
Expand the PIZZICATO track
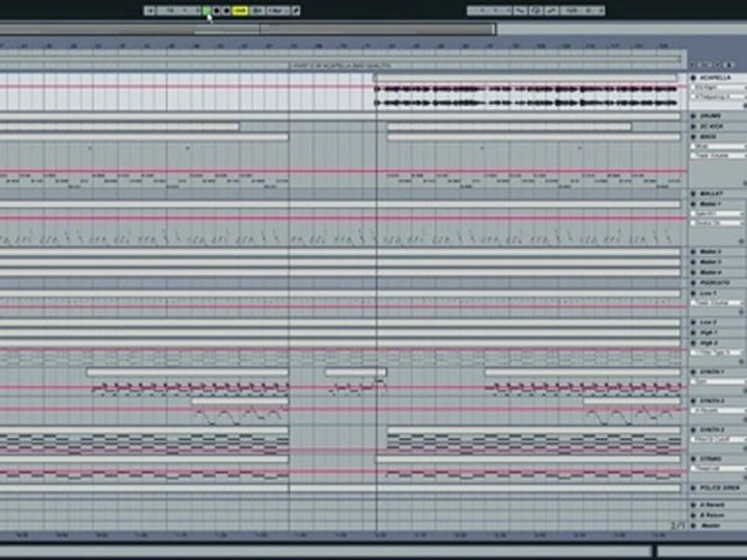693,283
